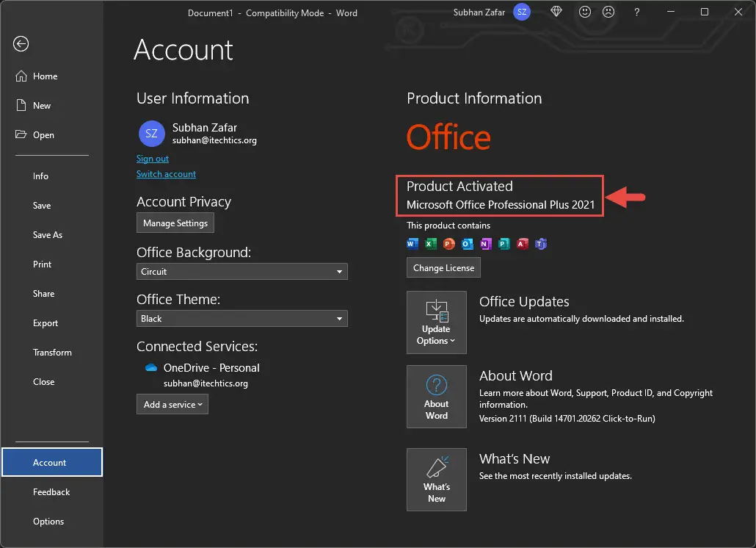Expand the Office Background Circuit dropdown
Viewport: 756px width, 548px height.
click(x=242, y=272)
